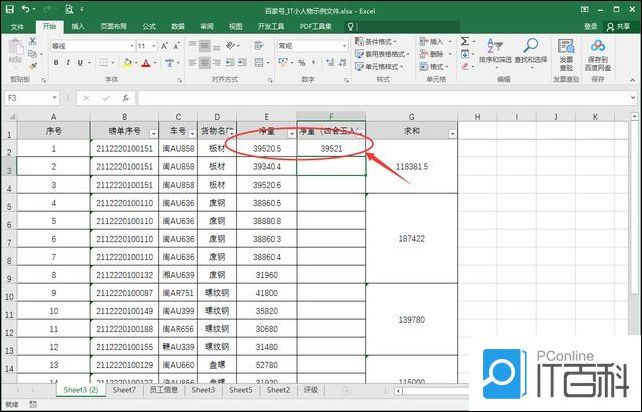Paste with the 粘贴 clipboard button
The width and height of the screenshot is (642, 412).
(x=16, y=52)
